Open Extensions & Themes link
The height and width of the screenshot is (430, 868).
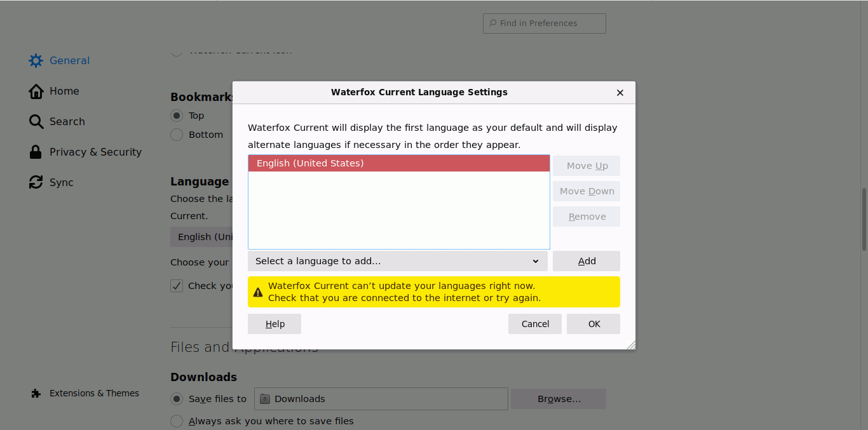(85, 394)
